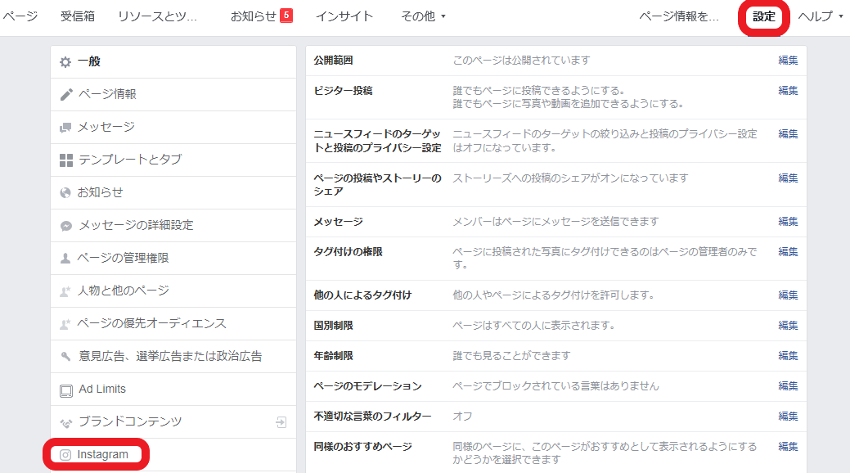
Task: Open お知らせ tab with notification badge
Action: [261, 16]
